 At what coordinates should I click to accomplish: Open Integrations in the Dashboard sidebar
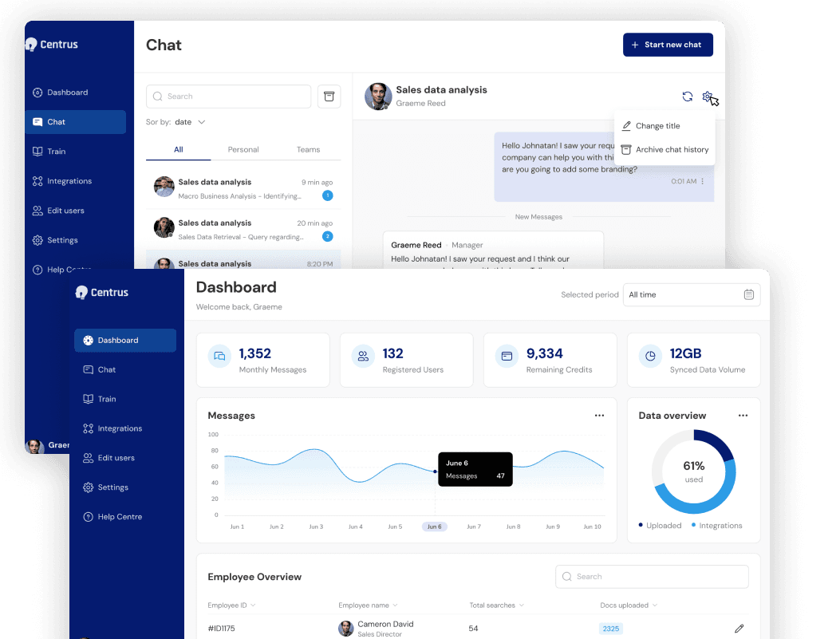click(x=120, y=428)
